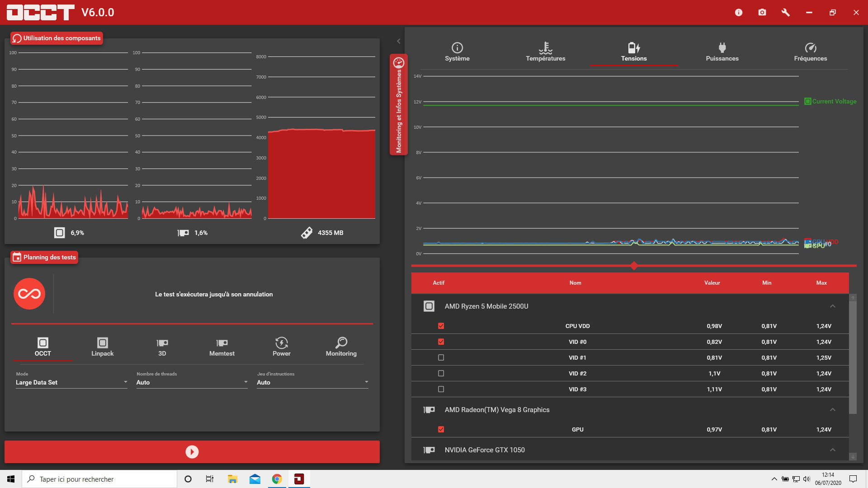
Task: Click the infinite duration test icon
Action: point(29,294)
